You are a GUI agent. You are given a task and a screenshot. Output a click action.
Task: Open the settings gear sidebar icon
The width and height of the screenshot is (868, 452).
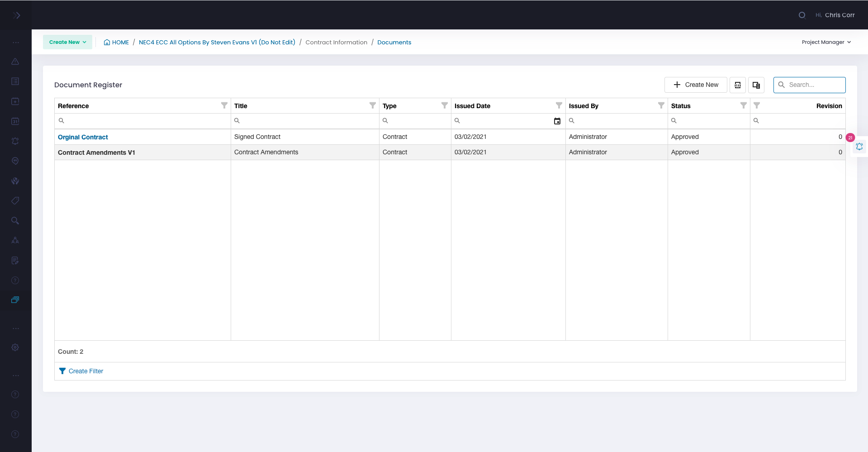[15, 347]
